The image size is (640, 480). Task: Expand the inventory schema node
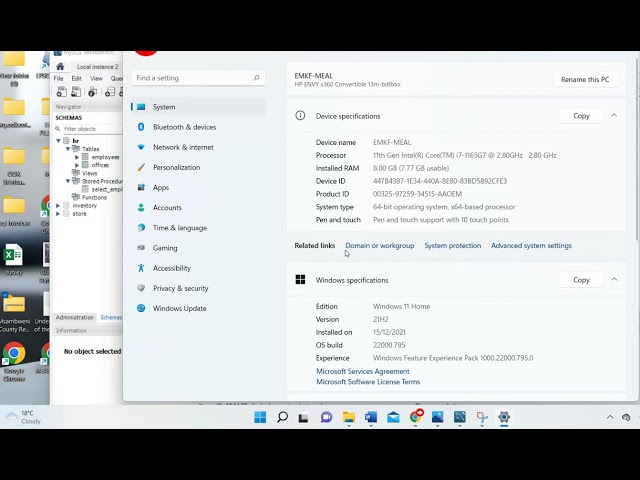pyautogui.click(x=58, y=206)
